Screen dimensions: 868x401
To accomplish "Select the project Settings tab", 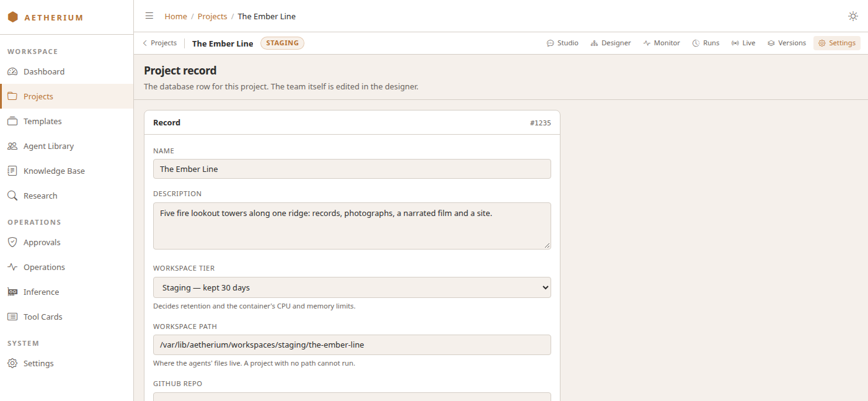I will [837, 43].
